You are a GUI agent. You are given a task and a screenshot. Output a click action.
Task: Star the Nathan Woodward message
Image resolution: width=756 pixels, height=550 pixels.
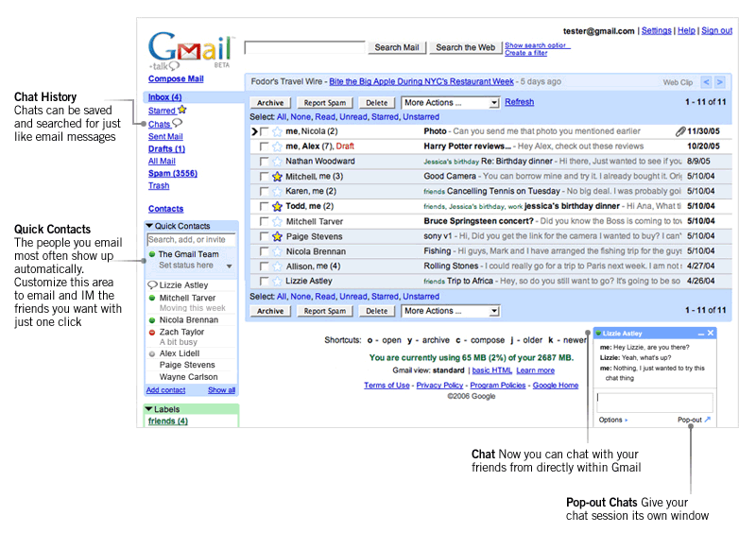point(277,162)
